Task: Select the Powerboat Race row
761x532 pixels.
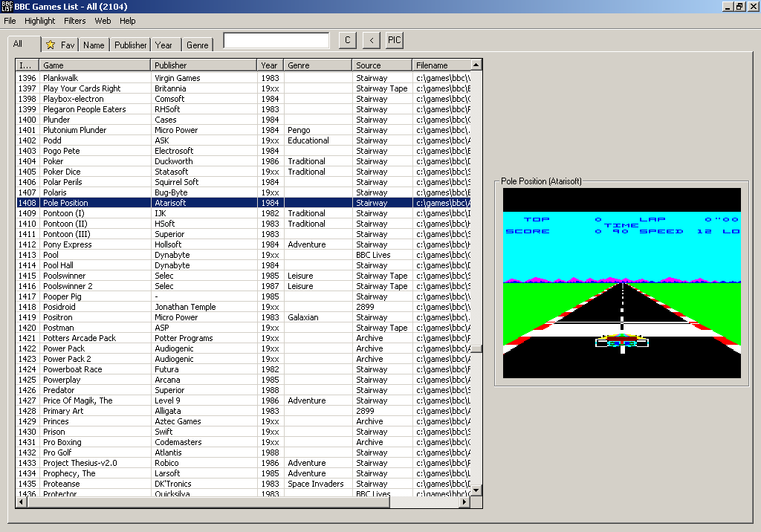Action: point(243,369)
